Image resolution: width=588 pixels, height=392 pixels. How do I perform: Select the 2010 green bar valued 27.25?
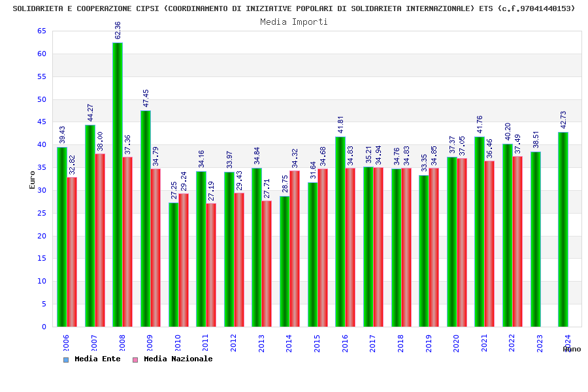pos(173,265)
